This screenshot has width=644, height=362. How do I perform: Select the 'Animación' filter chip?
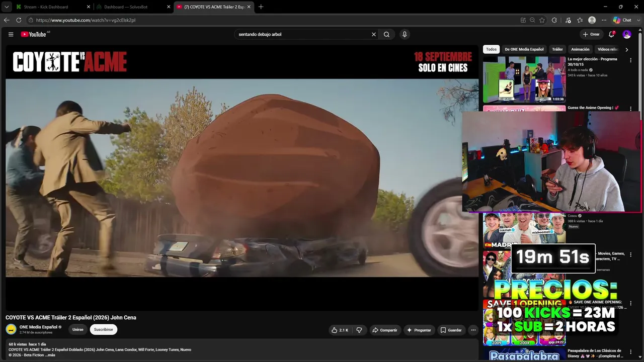pos(580,49)
